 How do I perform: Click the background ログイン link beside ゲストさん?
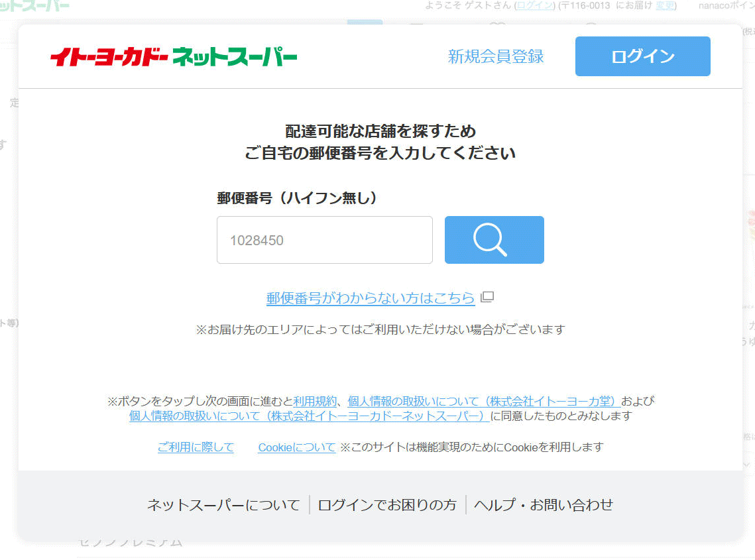[x=535, y=5]
